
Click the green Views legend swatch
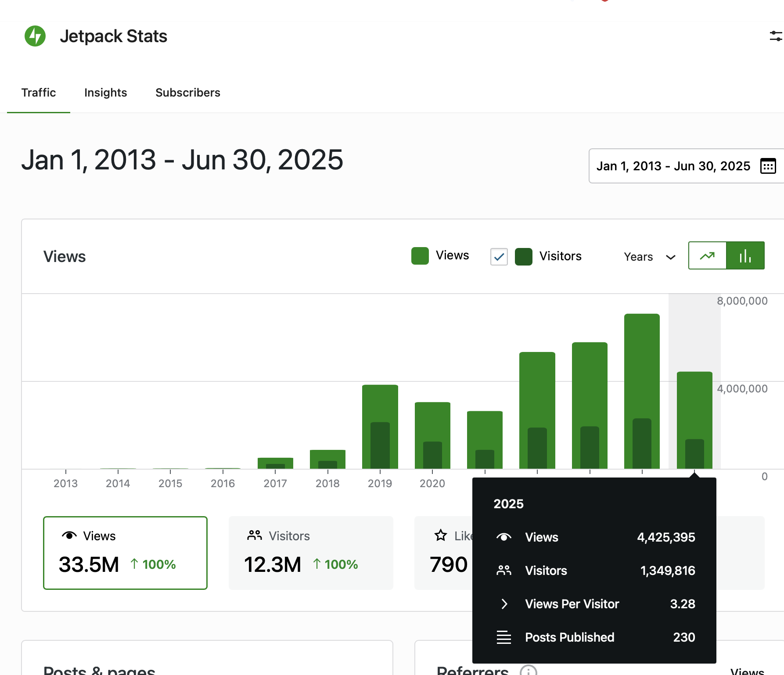[420, 256]
